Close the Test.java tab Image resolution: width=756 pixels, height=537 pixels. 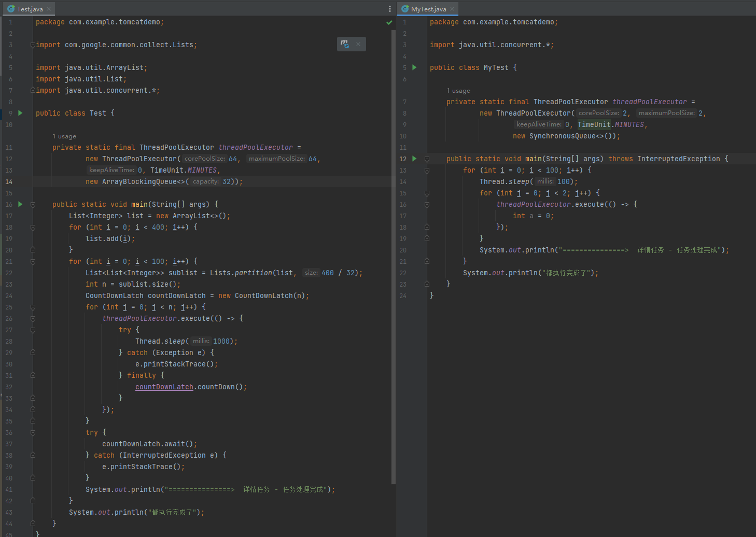point(49,9)
